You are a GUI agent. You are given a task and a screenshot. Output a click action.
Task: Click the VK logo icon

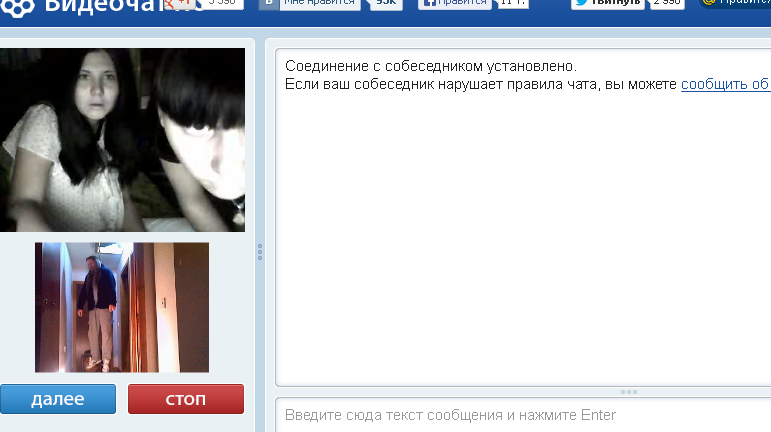click(x=268, y=3)
